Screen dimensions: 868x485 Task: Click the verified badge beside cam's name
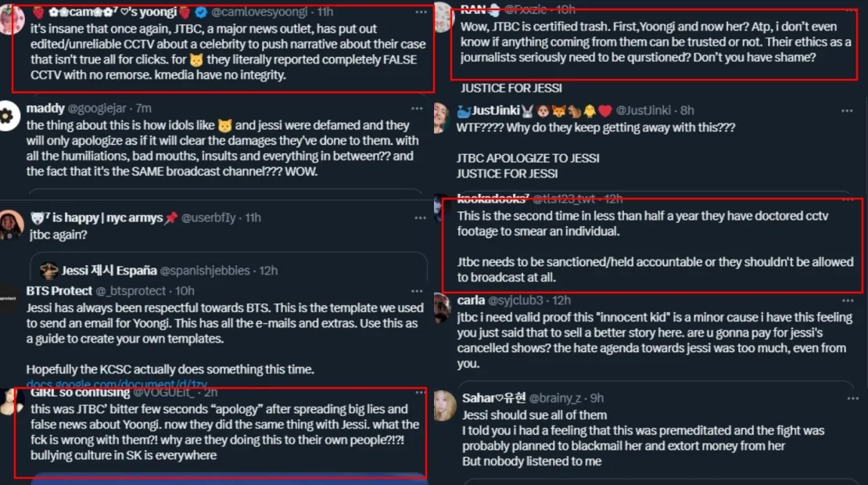click(x=200, y=13)
